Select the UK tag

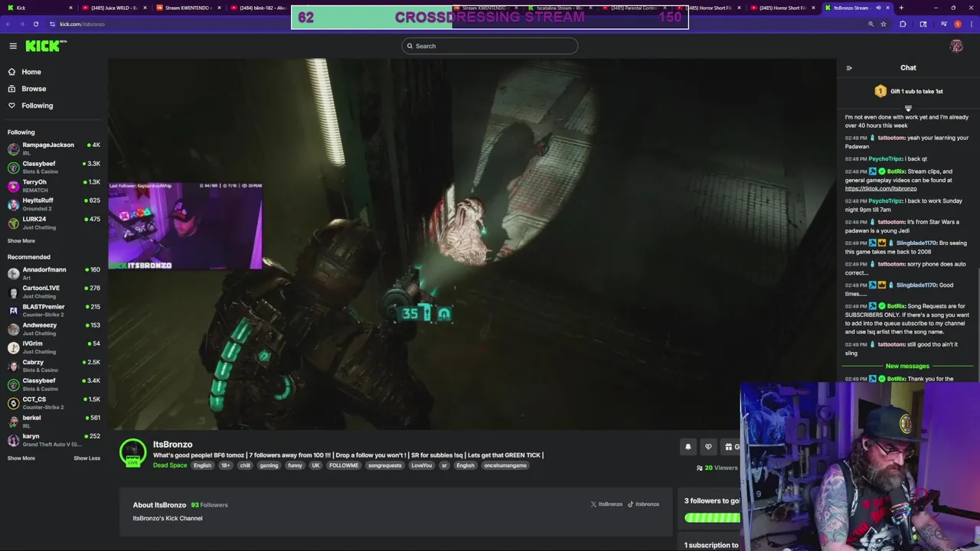[315, 465]
